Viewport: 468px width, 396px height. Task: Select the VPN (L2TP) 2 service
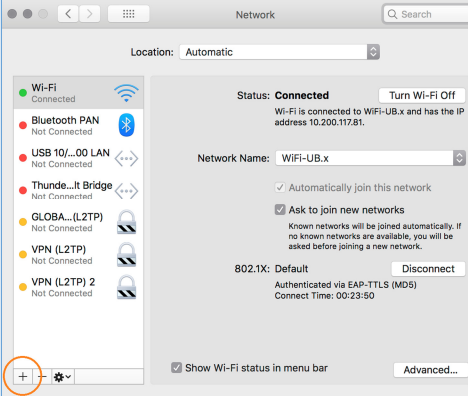coord(79,287)
